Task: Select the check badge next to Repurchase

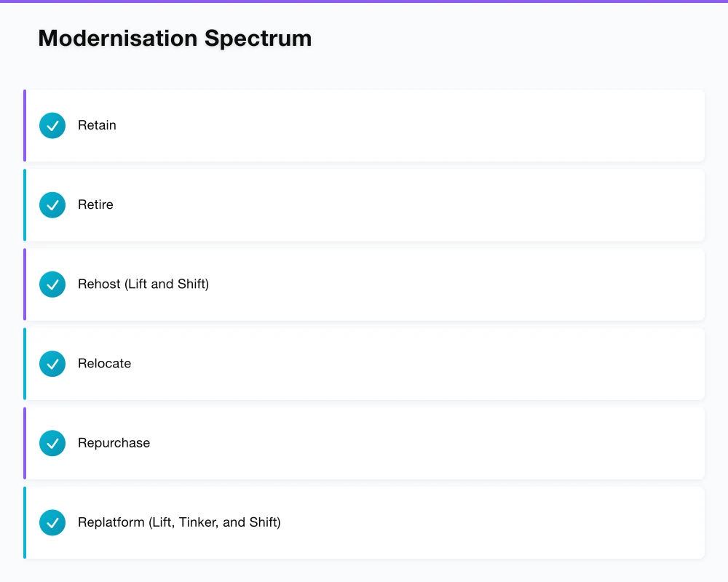Action: pyautogui.click(x=52, y=442)
